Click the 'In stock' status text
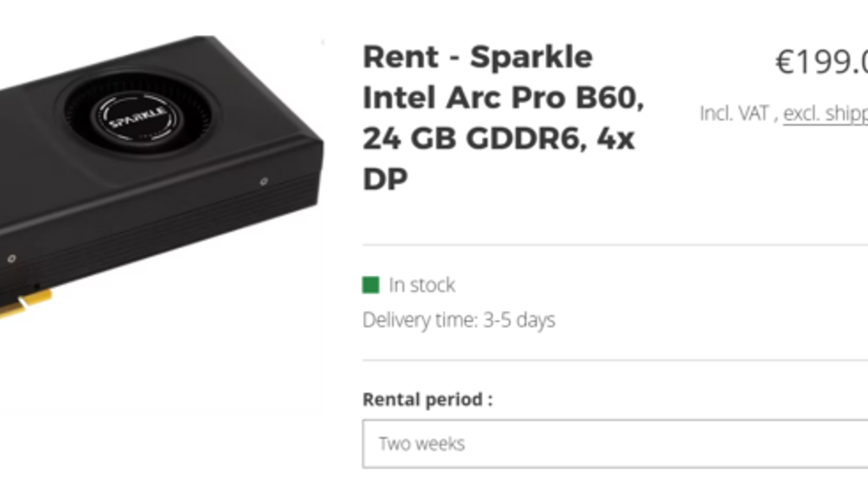 click(422, 285)
